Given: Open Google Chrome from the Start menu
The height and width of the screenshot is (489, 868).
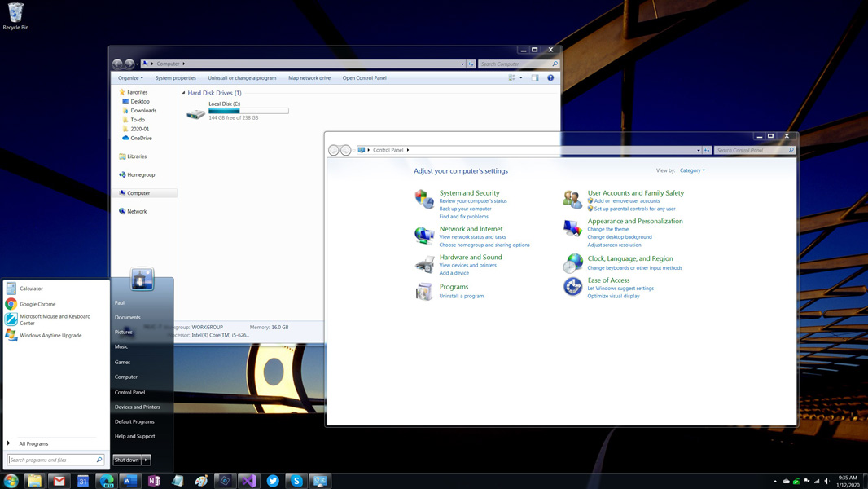Looking at the screenshot, I should 37,304.
